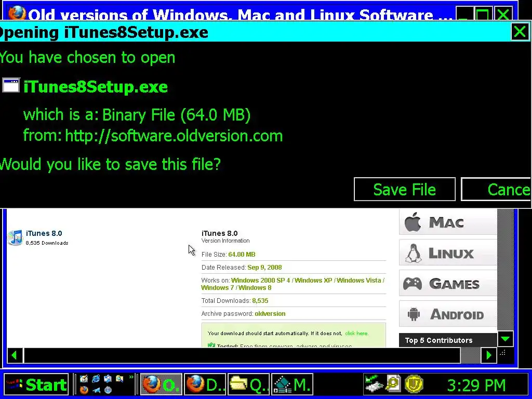Click the 'Windows Vista' compatibility text

point(358,280)
